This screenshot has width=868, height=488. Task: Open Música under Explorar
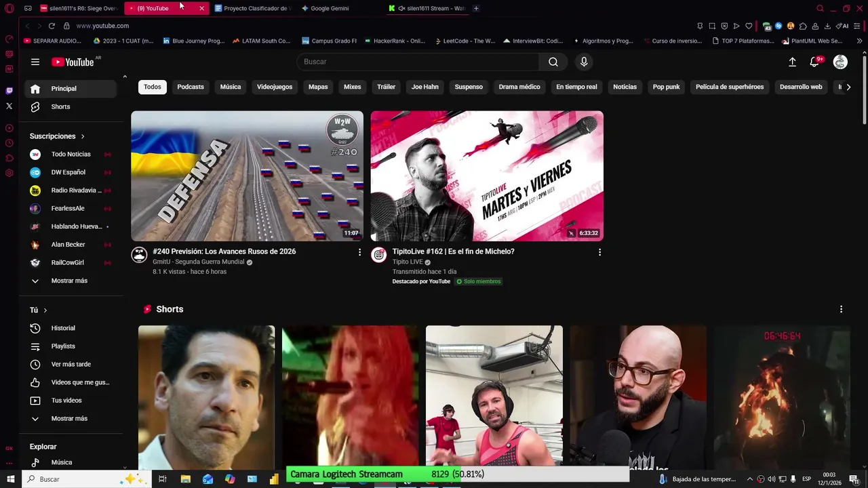coord(71,462)
